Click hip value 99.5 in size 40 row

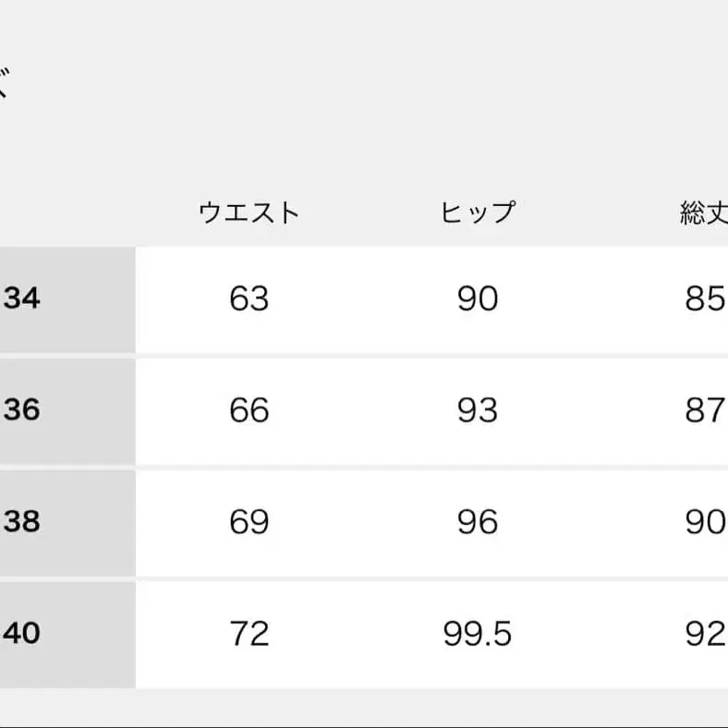click(x=478, y=635)
